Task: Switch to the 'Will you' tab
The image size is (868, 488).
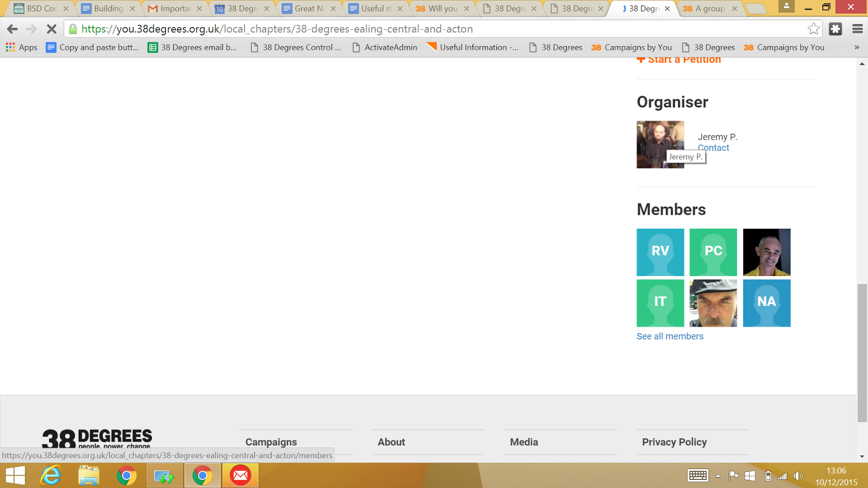Action: (442, 9)
